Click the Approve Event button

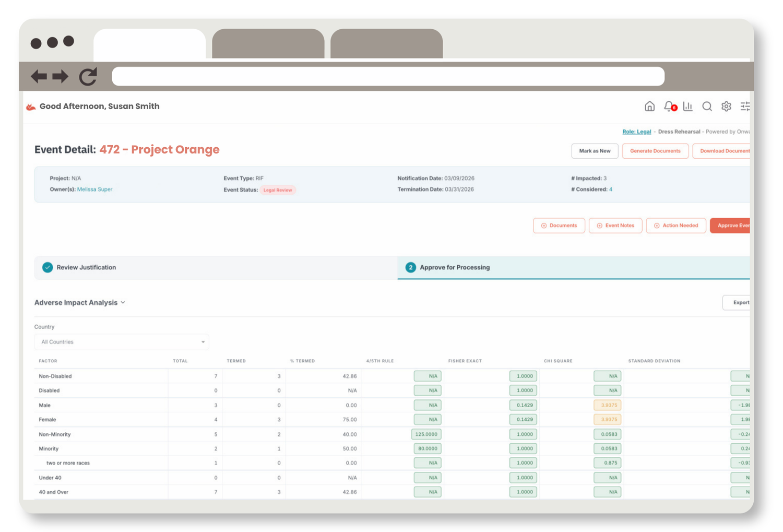pos(730,226)
